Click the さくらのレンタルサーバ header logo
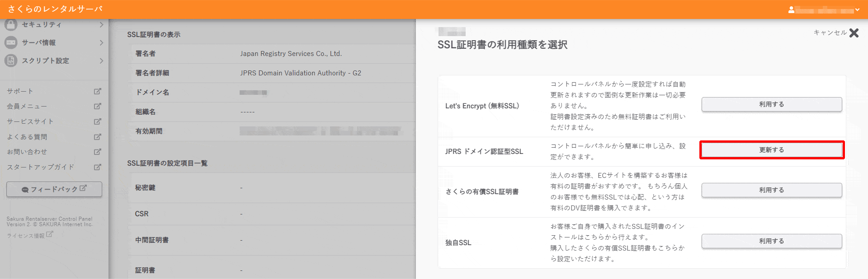This screenshot has height=279, width=868. pos(55,9)
